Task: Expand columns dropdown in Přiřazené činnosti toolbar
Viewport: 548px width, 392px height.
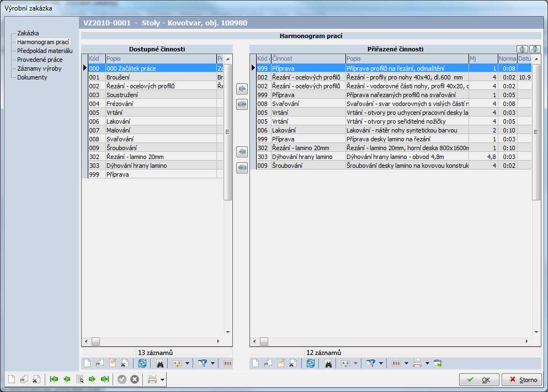Action: [406, 364]
